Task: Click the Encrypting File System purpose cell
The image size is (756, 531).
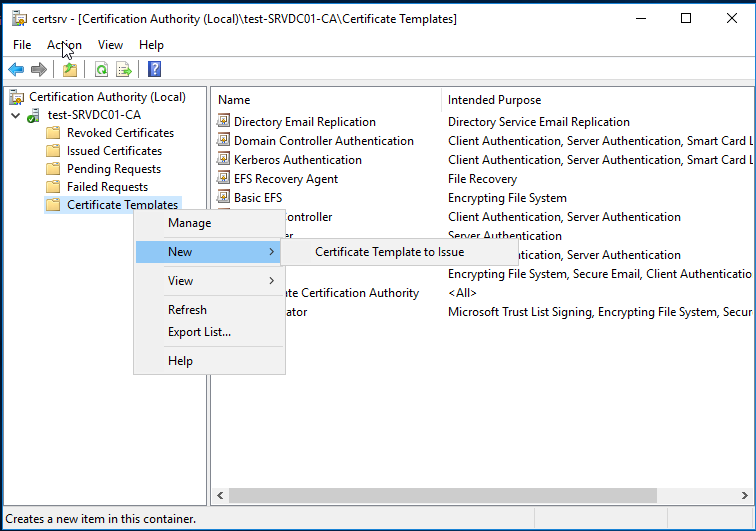Action: [x=507, y=198]
